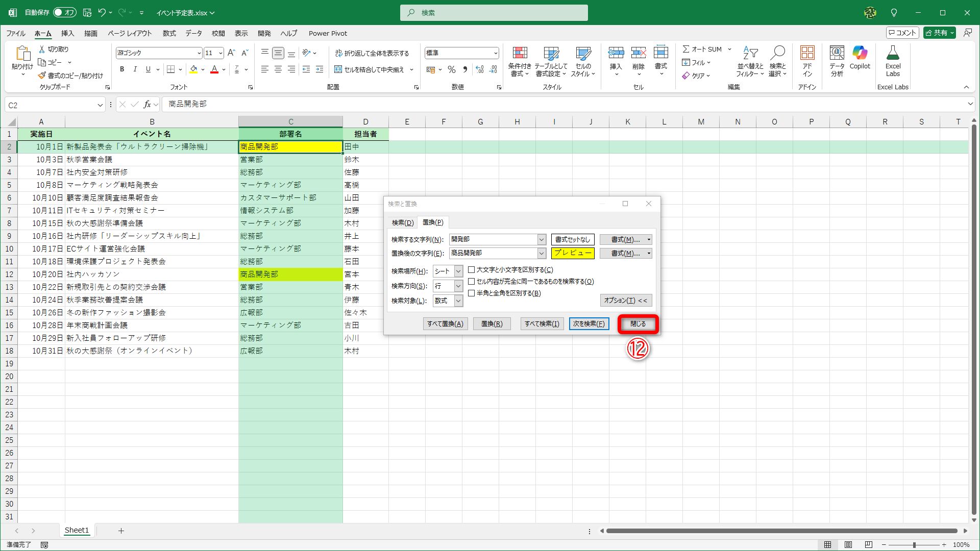
Task: Apply Bold formatting with the B icon
Action: pos(122,69)
